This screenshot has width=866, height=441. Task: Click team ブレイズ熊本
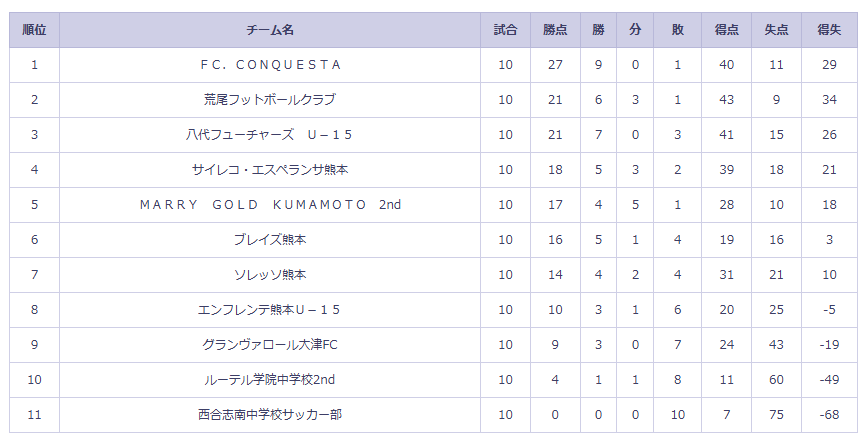[270, 240]
